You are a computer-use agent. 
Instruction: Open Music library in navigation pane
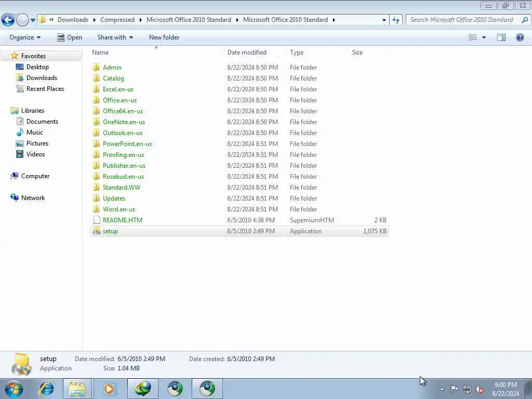pyautogui.click(x=35, y=132)
